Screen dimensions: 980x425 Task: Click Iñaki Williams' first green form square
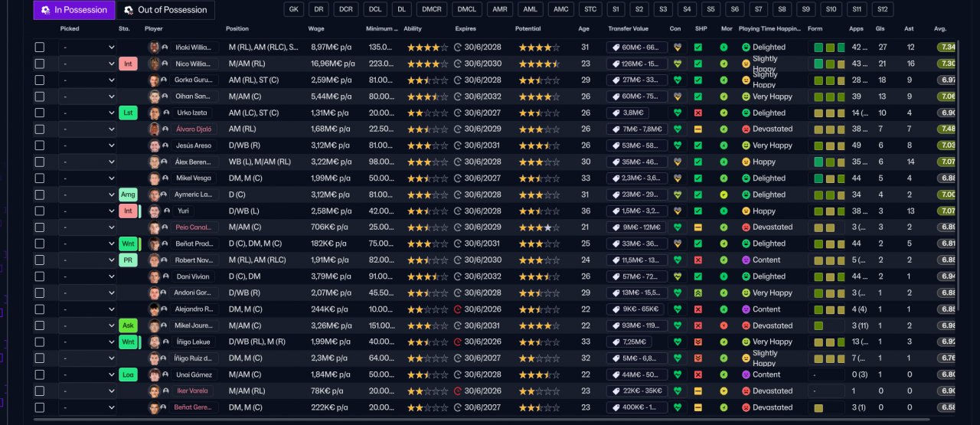pyautogui.click(x=818, y=47)
